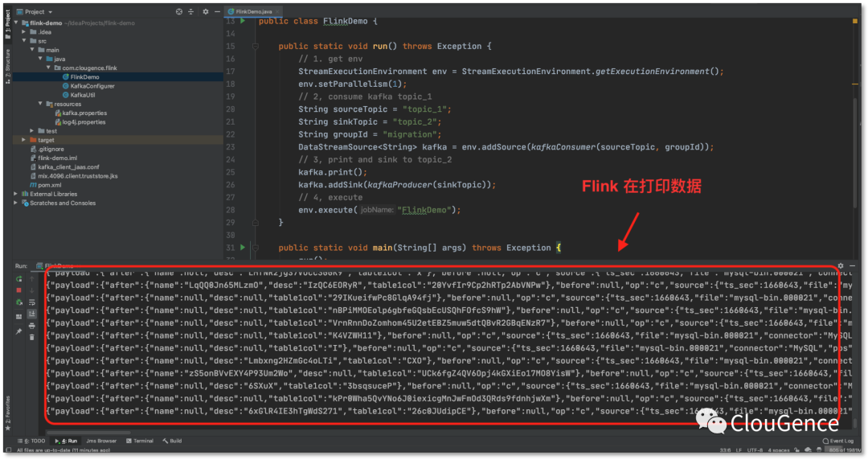Image resolution: width=868 pixels, height=460 pixels.
Task: Expand the target folder
Action: pyautogui.click(x=24, y=140)
